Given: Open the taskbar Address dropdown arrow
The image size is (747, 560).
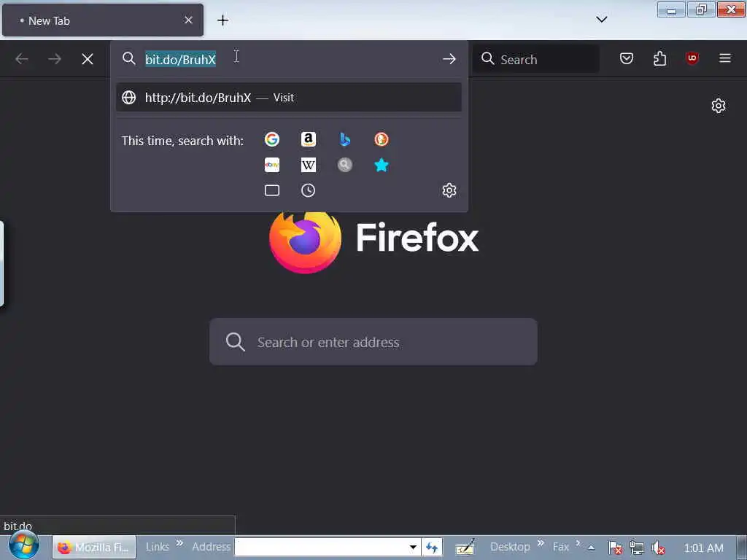Looking at the screenshot, I should click(413, 548).
